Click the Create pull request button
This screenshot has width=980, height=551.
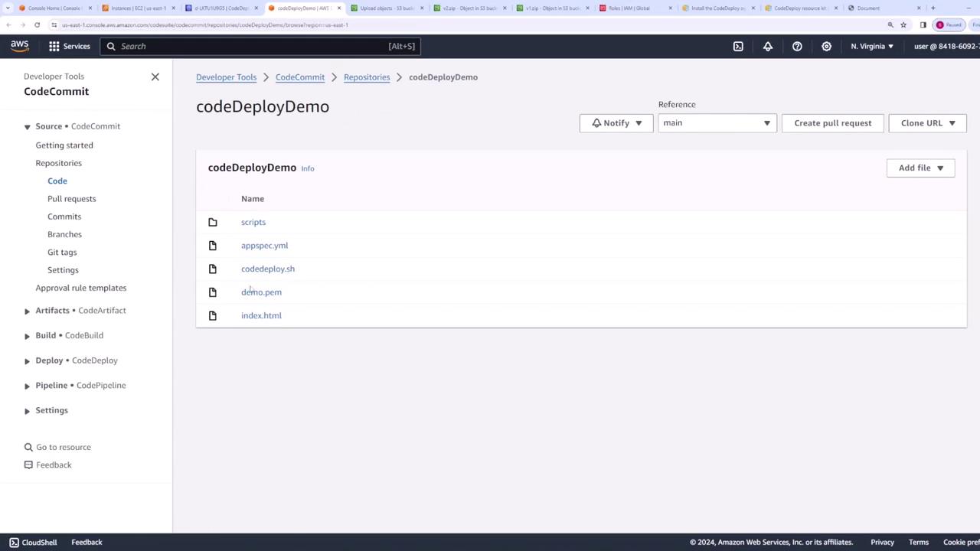pyautogui.click(x=833, y=123)
